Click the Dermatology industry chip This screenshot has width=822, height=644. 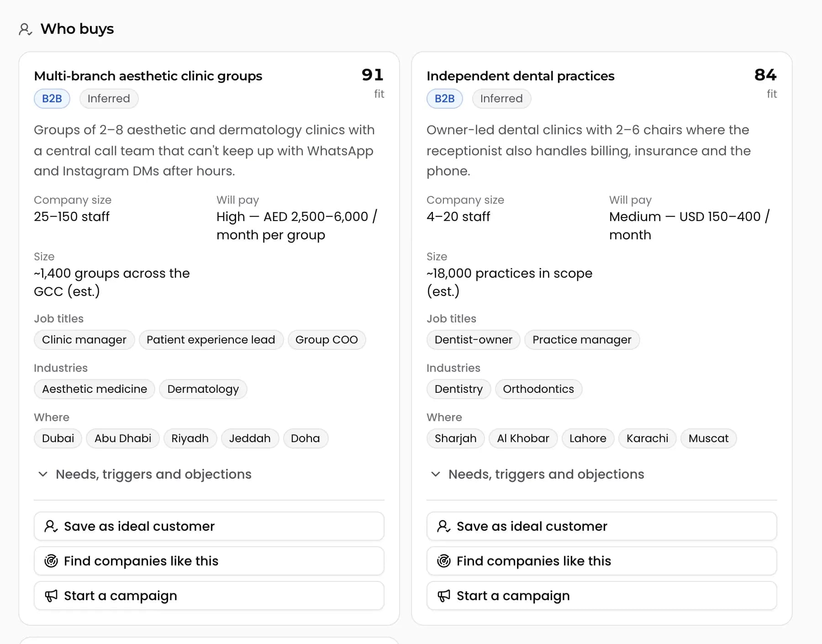[203, 389]
